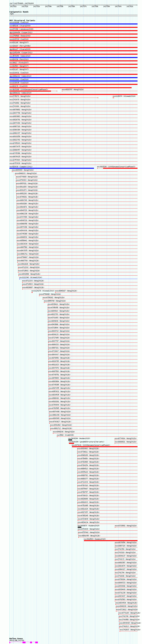Click the black bar of nsv3404870
The height and width of the screenshot is (644, 142).
click(x=79, y=527)
